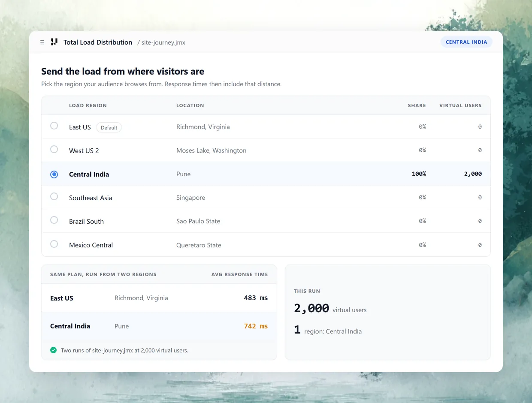This screenshot has width=532, height=403.
Task: Select the Mexico Central radio button
Action: 54,244
